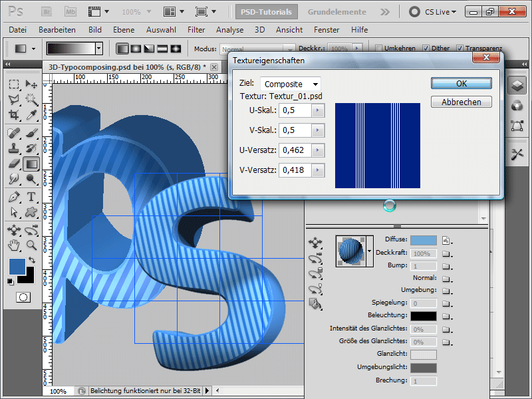
Task: Switch to PSD-Tutorials workspace
Action: (x=267, y=12)
